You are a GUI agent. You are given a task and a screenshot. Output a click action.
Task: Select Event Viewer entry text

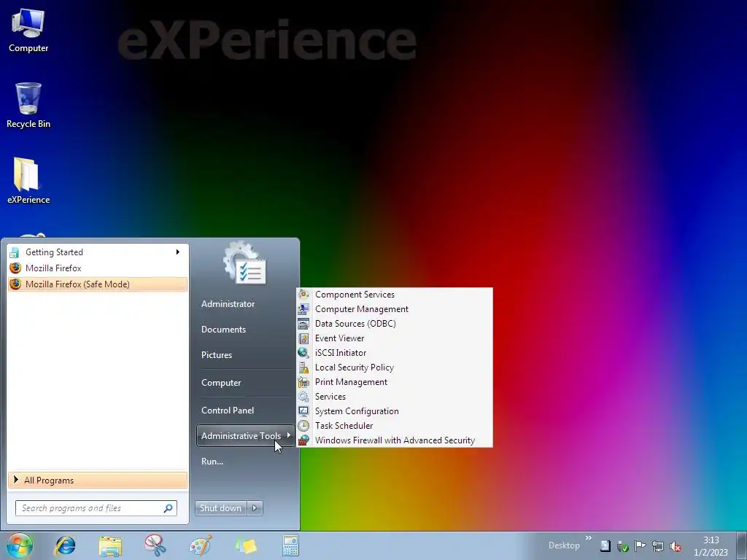coord(339,338)
